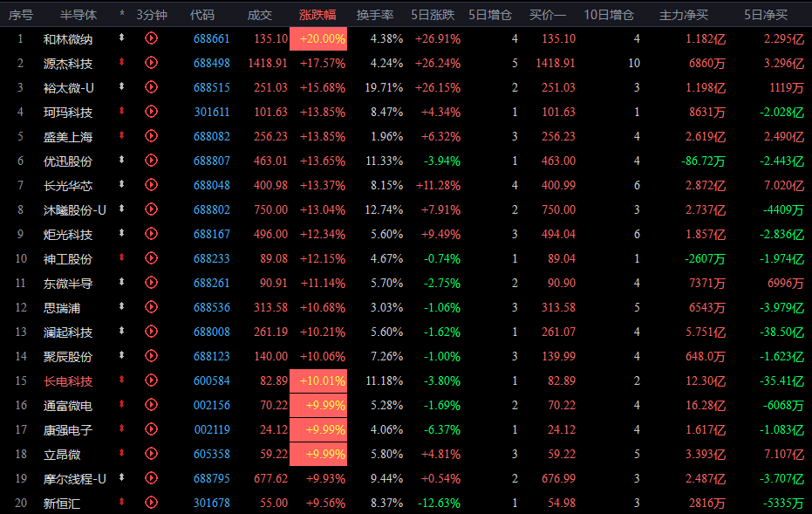This screenshot has height=514, width=812.
Task: Click stock code 688167
Action: 211,234
